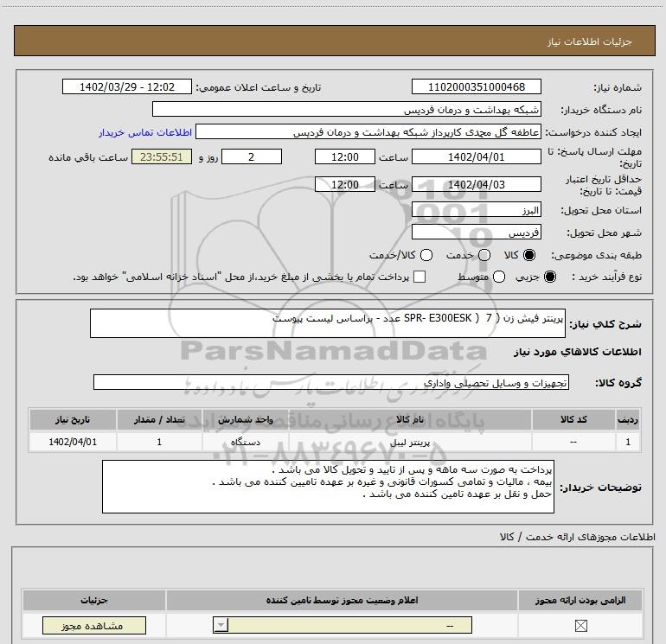Click the goods group field تجهیزات و وسایل
The width and height of the screenshot is (666, 644).
point(331,382)
